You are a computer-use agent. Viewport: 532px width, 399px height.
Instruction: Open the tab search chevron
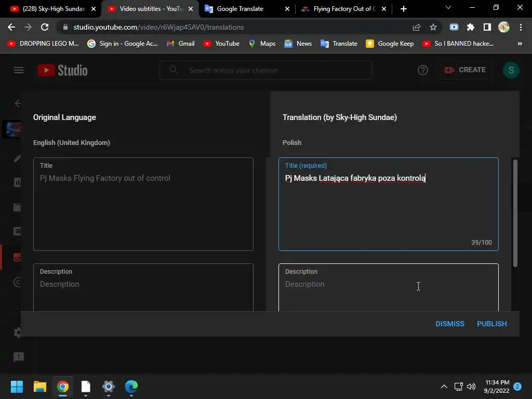tap(448, 7)
